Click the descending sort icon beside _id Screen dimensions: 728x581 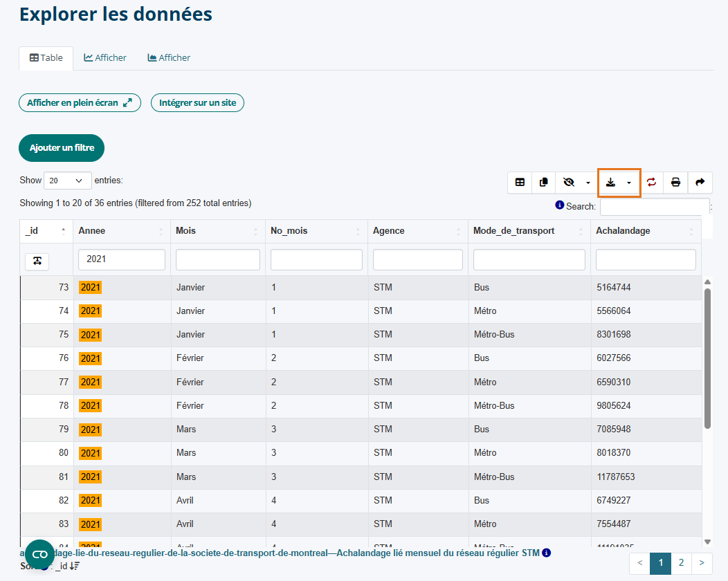click(x=75, y=566)
